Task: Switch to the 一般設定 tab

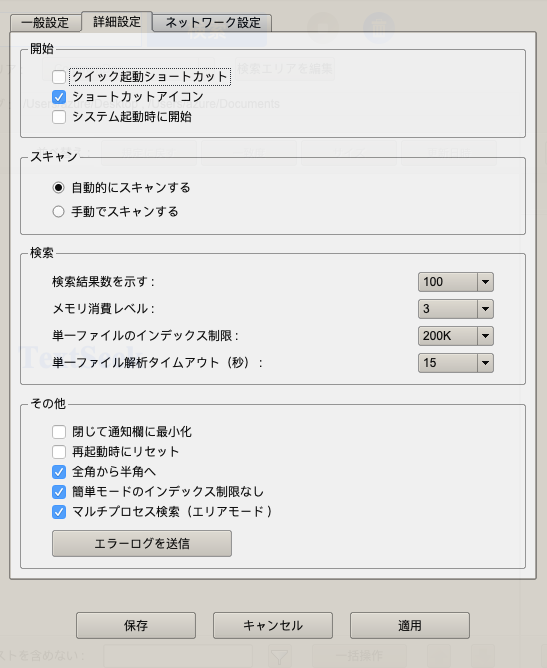Action: click(x=45, y=23)
